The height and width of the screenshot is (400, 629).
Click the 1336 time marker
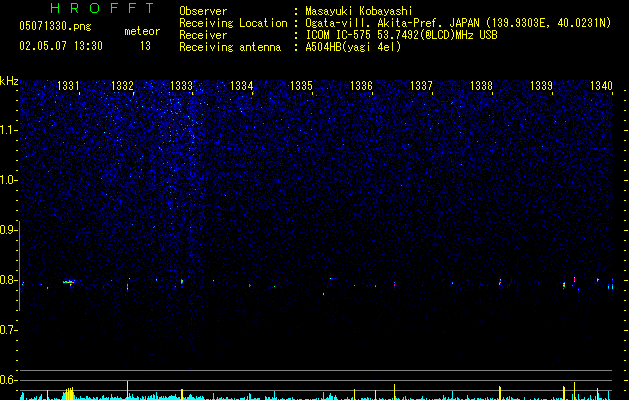[x=361, y=85]
